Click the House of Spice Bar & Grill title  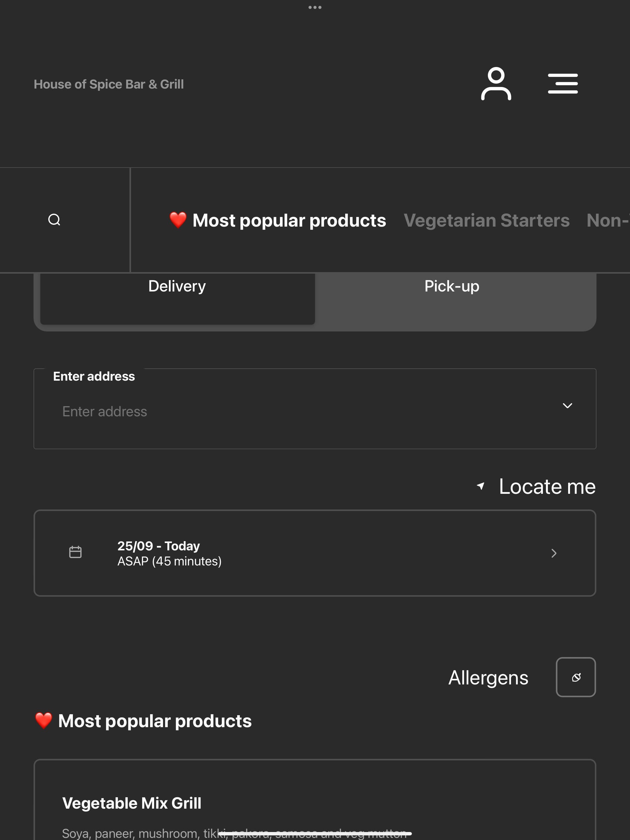pyautogui.click(x=109, y=84)
